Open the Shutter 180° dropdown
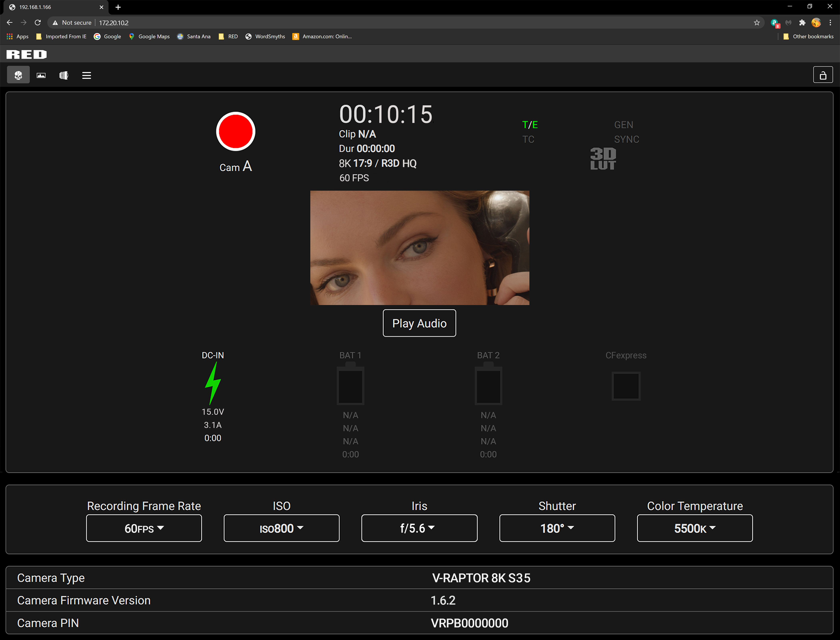This screenshot has width=840, height=640. coord(557,528)
